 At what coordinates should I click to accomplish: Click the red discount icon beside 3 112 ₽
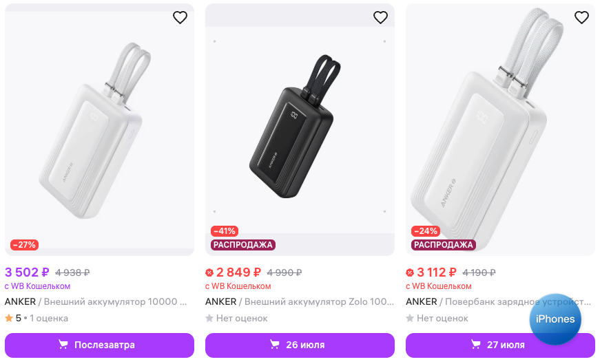click(x=410, y=272)
